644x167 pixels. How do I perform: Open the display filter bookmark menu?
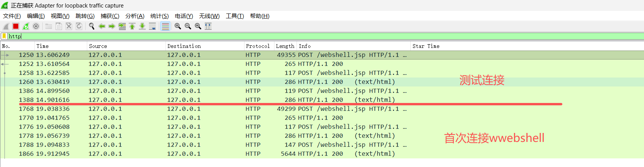pos(4,36)
